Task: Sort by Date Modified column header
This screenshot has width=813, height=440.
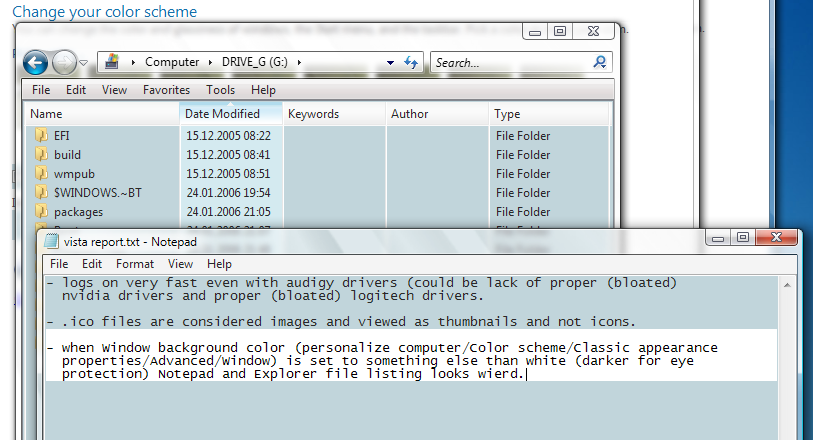Action: coord(231,113)
